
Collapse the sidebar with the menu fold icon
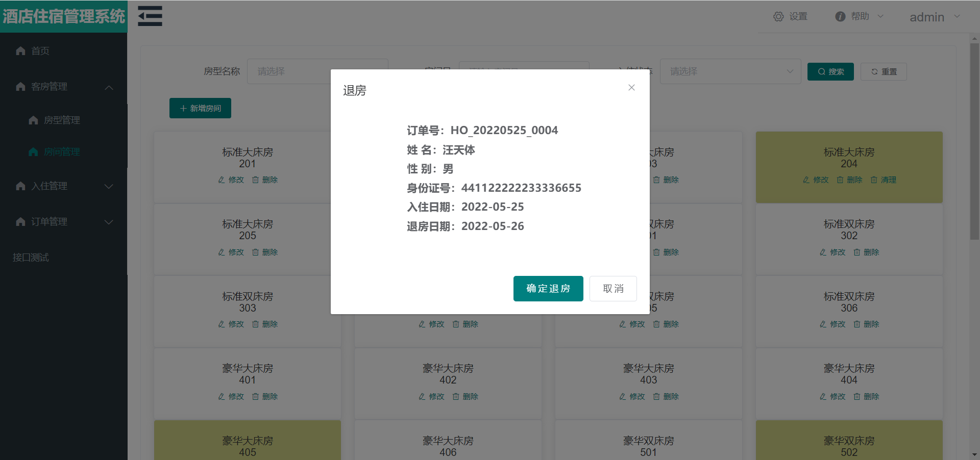pos(150,16)
